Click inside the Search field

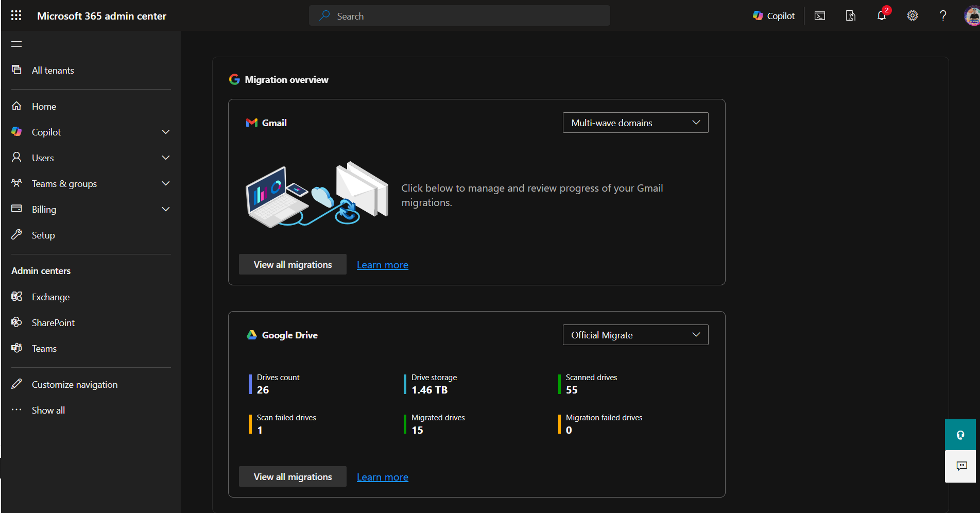459,15
